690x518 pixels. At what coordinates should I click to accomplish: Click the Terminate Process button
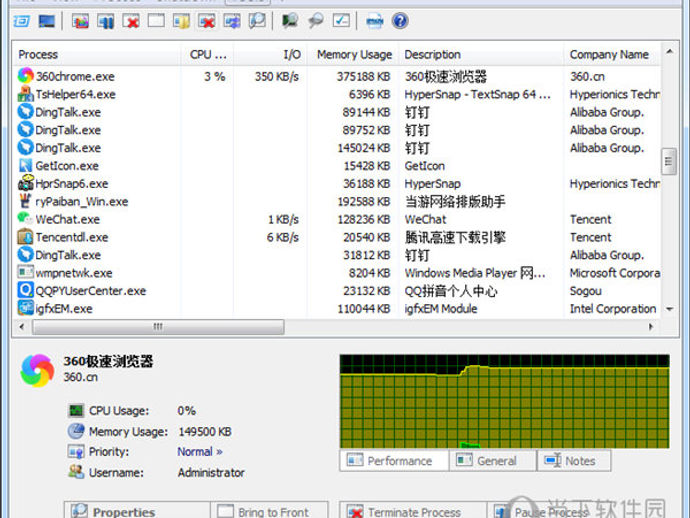[413, 511]
